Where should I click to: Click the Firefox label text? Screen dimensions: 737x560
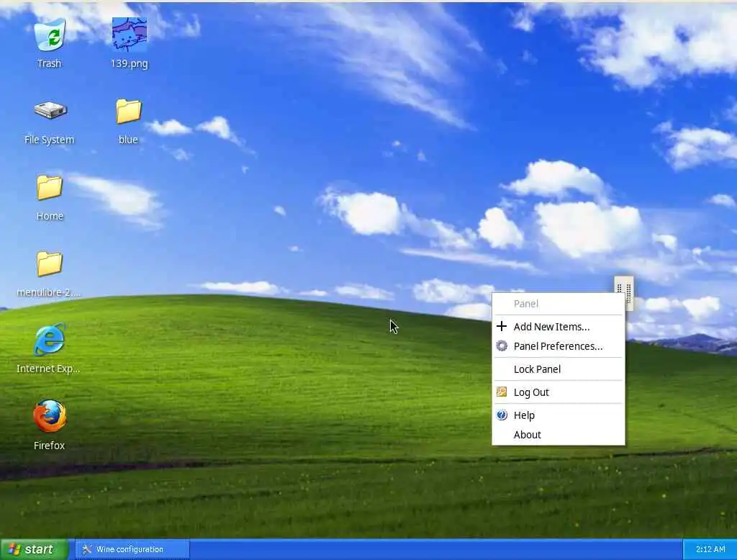50,446
